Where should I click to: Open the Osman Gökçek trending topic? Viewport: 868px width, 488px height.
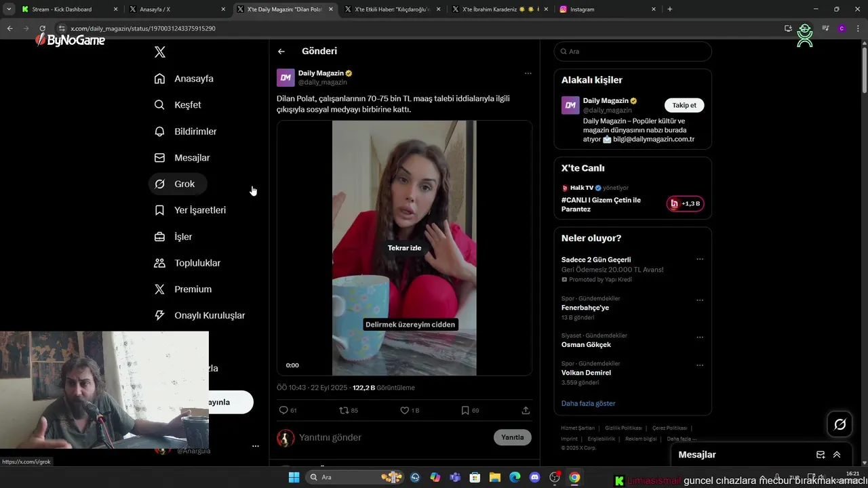pos(586,345)
